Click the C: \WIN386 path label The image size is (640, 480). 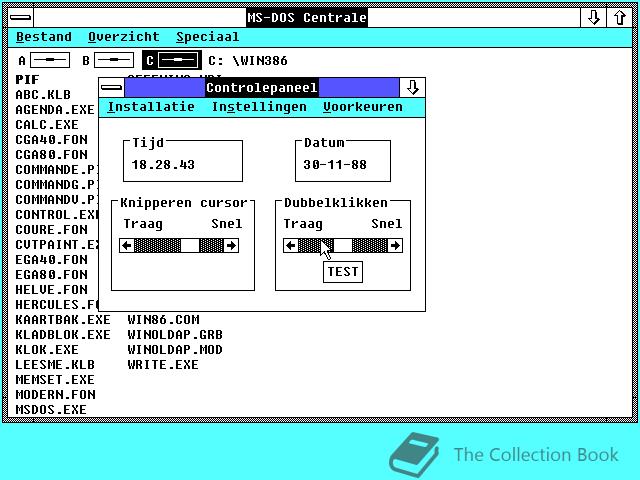coord(248,61)
